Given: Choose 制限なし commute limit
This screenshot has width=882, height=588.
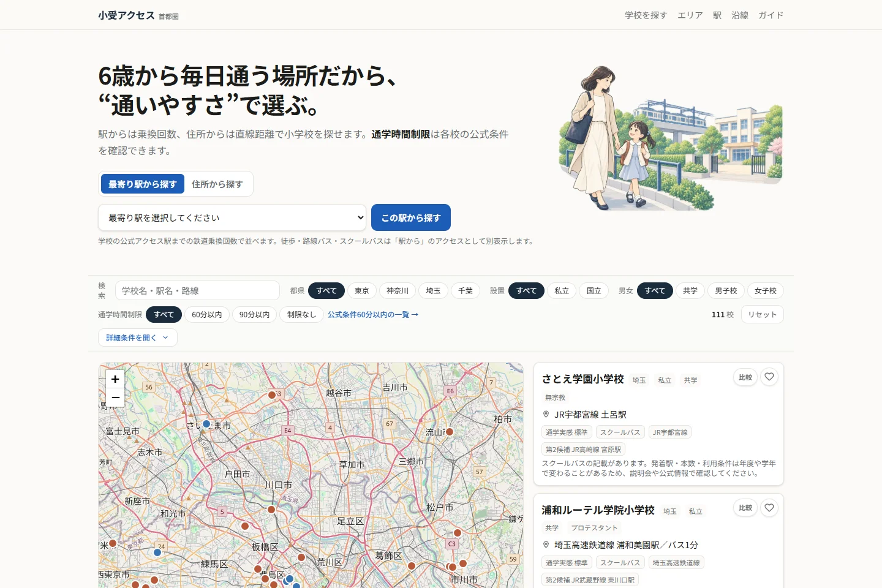Looking at the screenshot, I should pos(301,315).
